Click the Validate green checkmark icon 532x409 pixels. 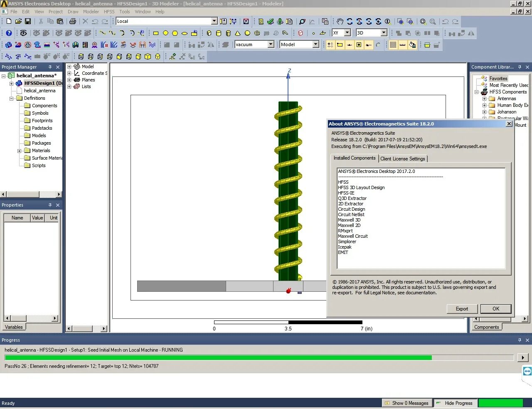[271, 21]
